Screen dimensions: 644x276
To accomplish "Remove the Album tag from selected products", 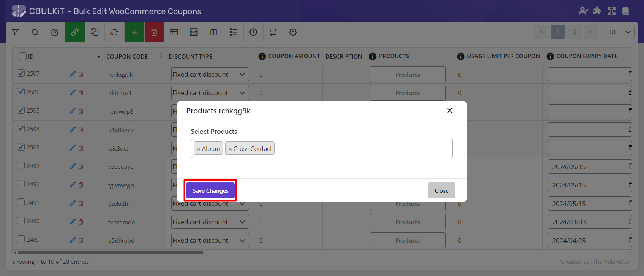I will click(199, 149).
